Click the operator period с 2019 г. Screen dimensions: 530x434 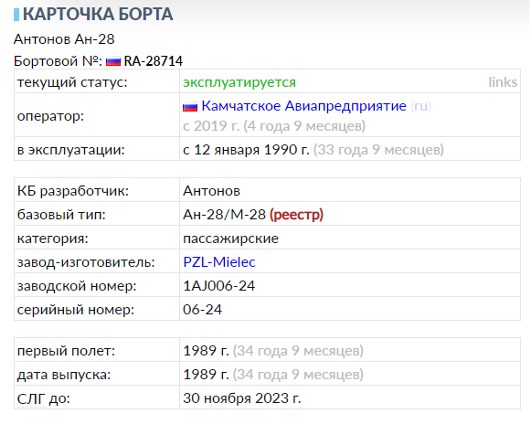[x=211, y=126]
